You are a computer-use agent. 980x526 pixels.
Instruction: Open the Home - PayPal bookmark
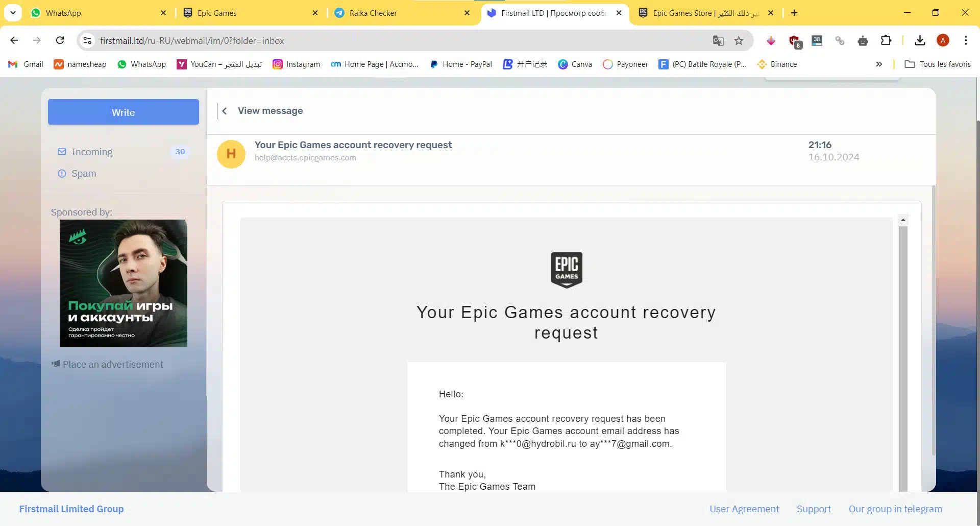point(460,64)
